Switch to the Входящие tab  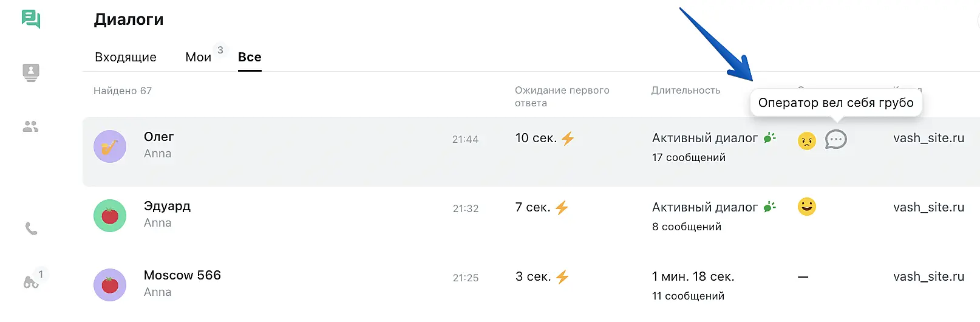coord(126,57)
